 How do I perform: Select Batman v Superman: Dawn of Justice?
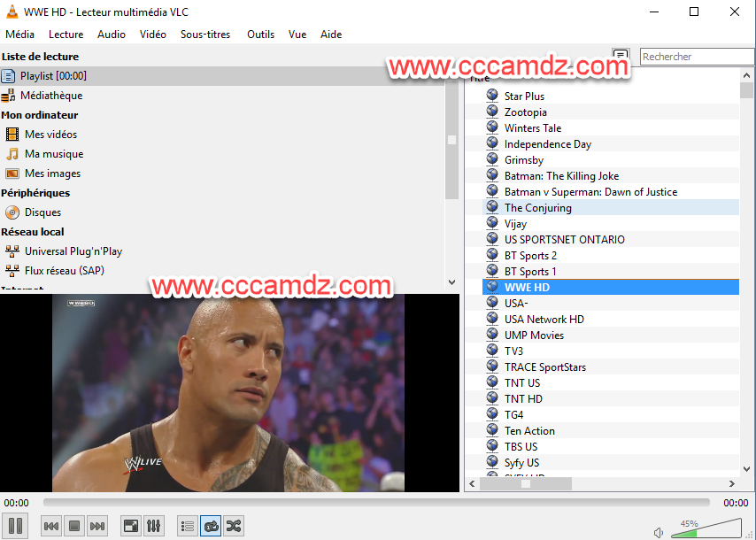tap(611, 192)
